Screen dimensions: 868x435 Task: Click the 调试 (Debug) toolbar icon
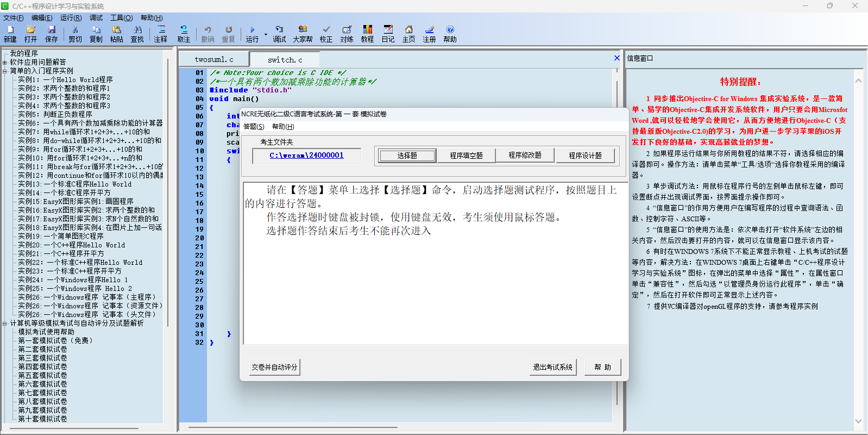[x=280, y=34]
